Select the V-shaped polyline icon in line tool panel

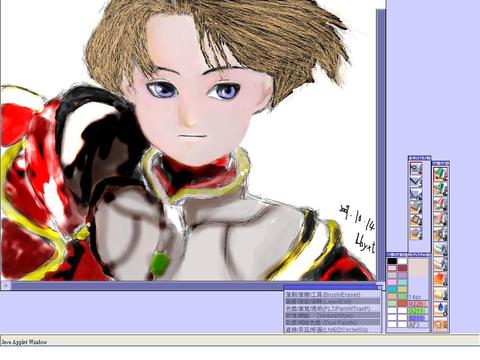[x=416, y=181]
